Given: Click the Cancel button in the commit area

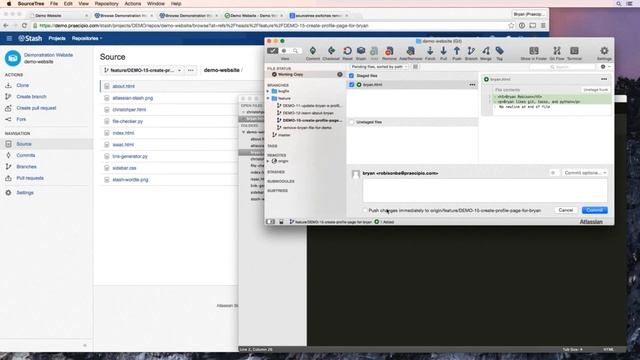Looking at the screenshot, I should [566, 210].
